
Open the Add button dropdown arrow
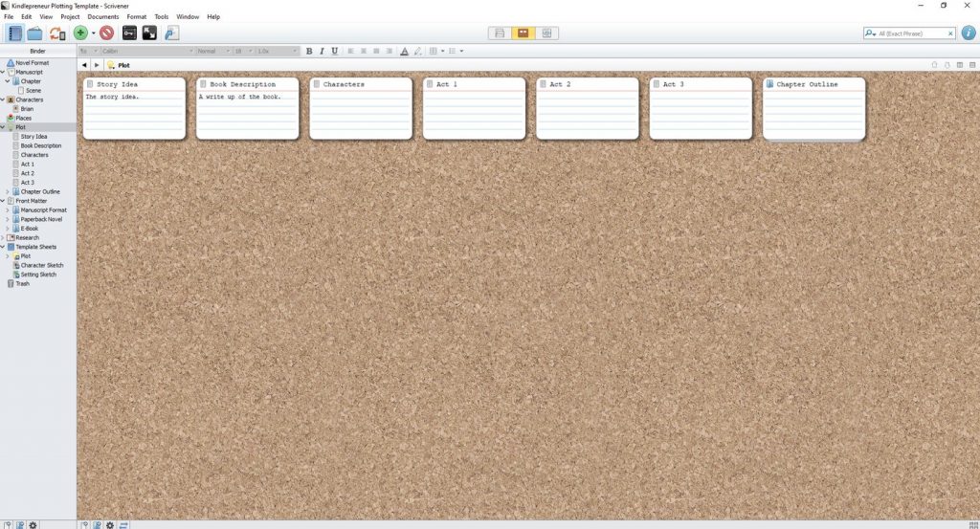[x=93, y=33]
